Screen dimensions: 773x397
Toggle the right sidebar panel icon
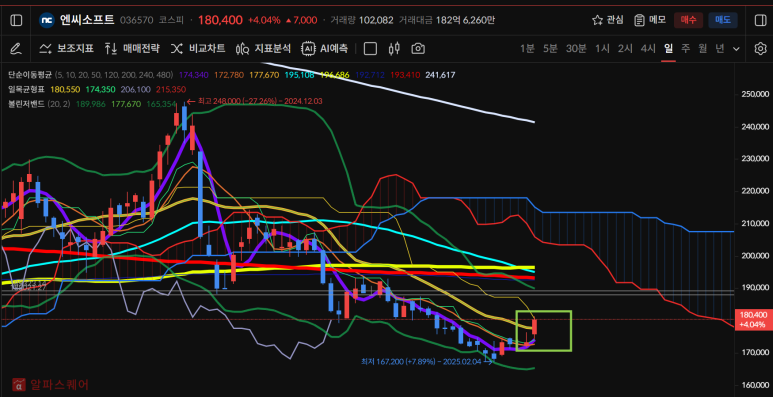pos(760,20)
